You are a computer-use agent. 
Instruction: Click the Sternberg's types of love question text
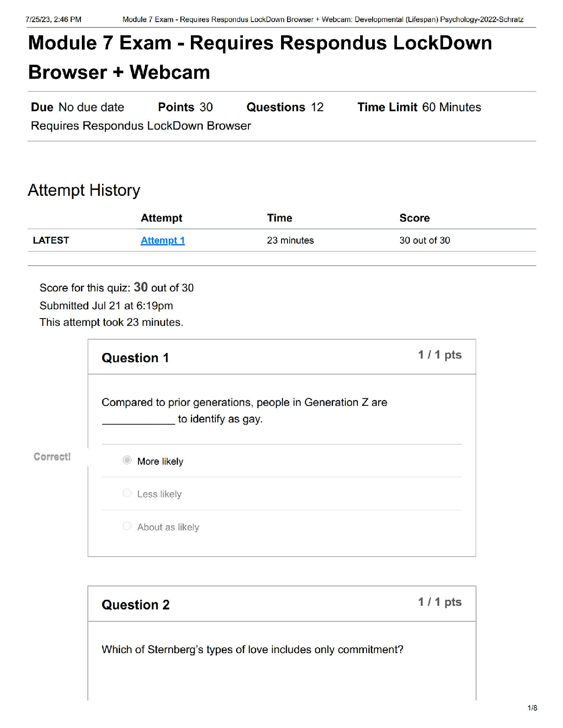(x=253, y=649)
